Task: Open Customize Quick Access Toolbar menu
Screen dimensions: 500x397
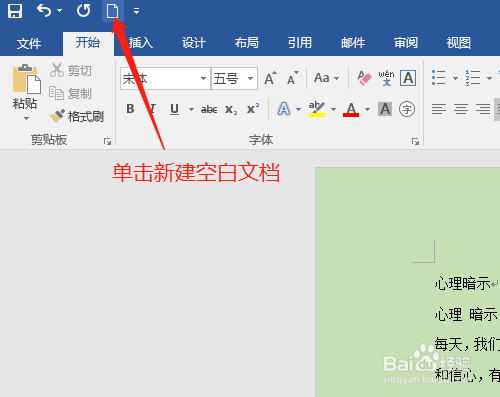Action: [136, 11]
